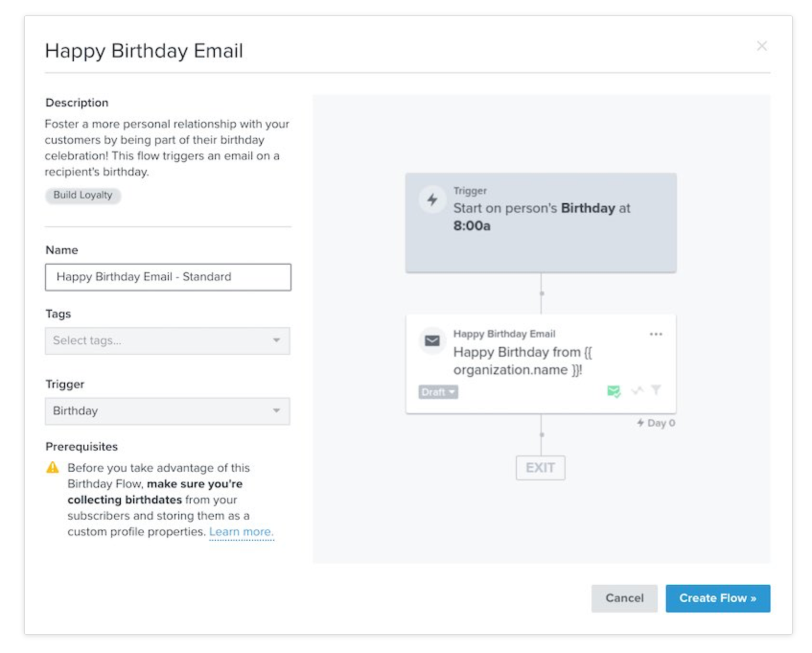
Task: Click the Create Flow button
Action: 718,598
